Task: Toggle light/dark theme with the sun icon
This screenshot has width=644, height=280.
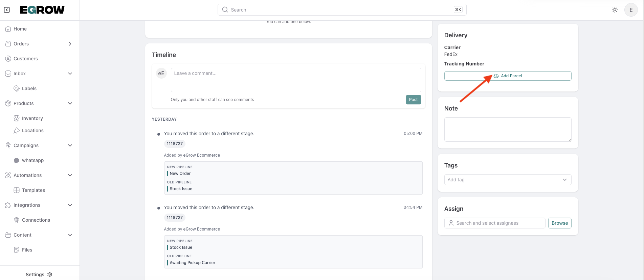Action: [615, 10]
